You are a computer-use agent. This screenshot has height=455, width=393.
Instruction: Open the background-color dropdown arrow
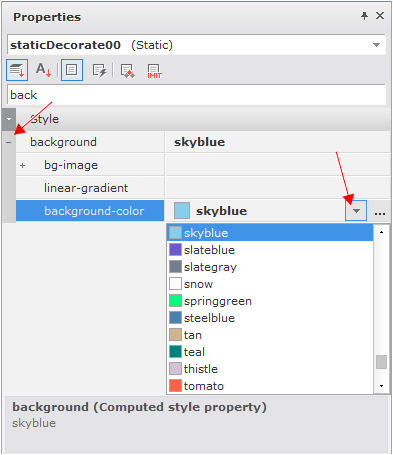356,211
